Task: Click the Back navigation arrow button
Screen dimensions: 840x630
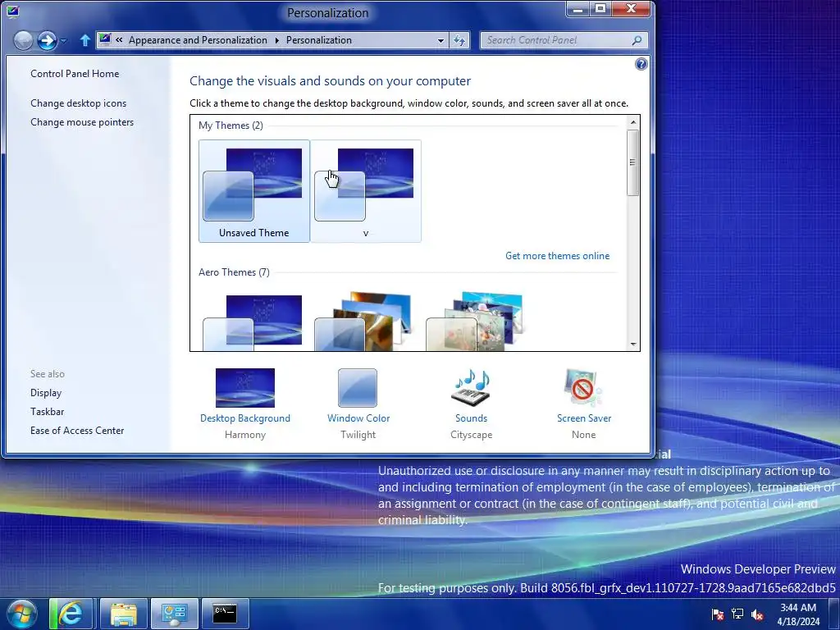Action: [23, 40]
